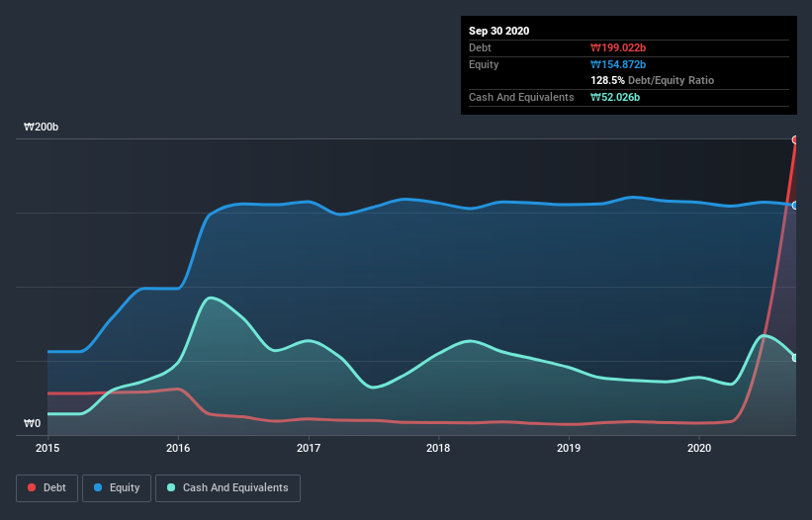
Task: Click the Debt row label in the tooltip
Action: (x=480, y=47)
